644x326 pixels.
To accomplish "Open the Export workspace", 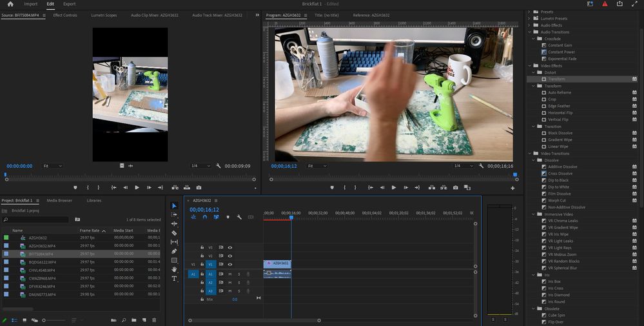I will pyautogui.click(x=69, y=4).
